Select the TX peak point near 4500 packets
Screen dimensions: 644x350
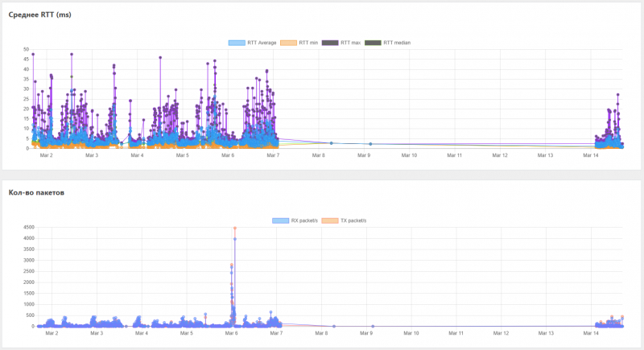235,229
